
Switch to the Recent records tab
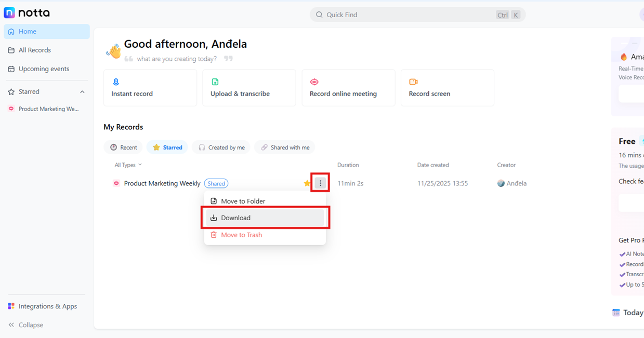[124, 147]
